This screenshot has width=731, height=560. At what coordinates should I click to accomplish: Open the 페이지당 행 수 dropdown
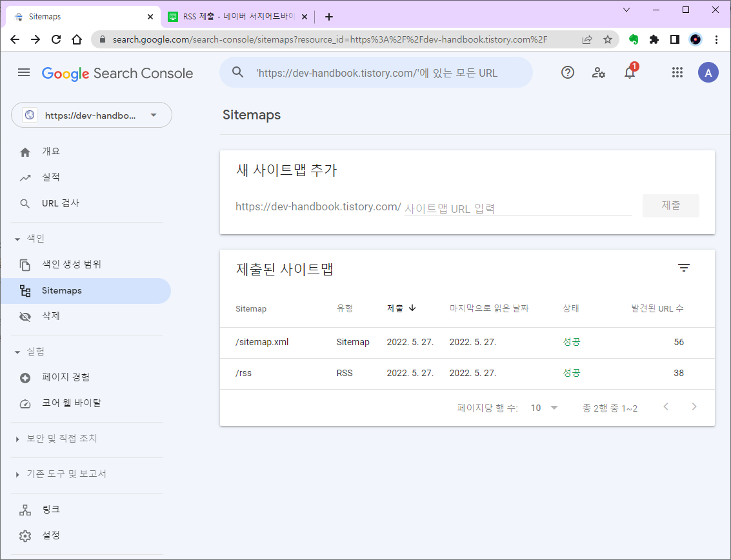(x=544, y=407)
